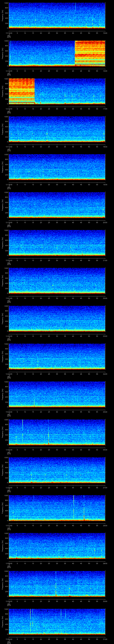Select the spectrogram panel starting at 13:19:00
Viewport: 114px width, 644px height.
click(x=57, y=205)
